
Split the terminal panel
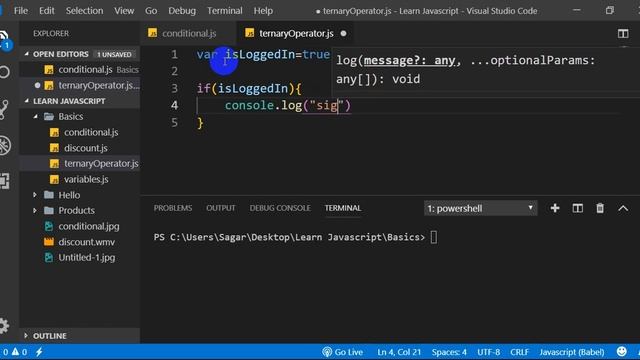(x=578, y=208)
